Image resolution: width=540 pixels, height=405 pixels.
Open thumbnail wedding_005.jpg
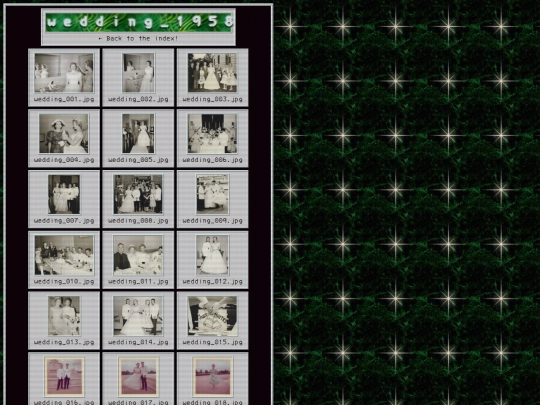138,134
